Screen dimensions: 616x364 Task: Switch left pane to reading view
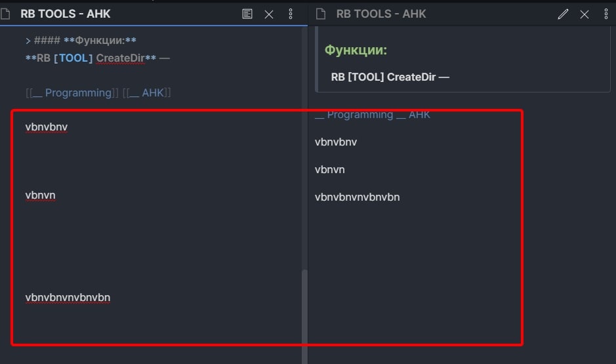click(247, 14)
